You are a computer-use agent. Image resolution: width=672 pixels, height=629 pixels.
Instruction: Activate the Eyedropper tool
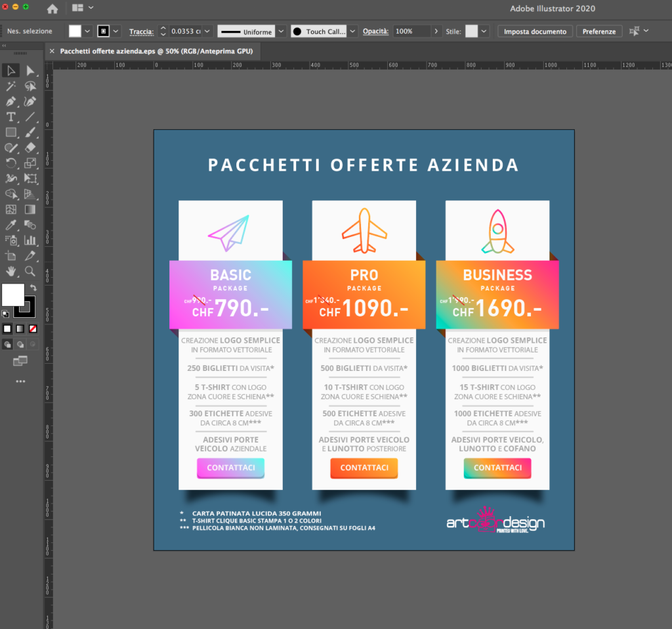11,225
